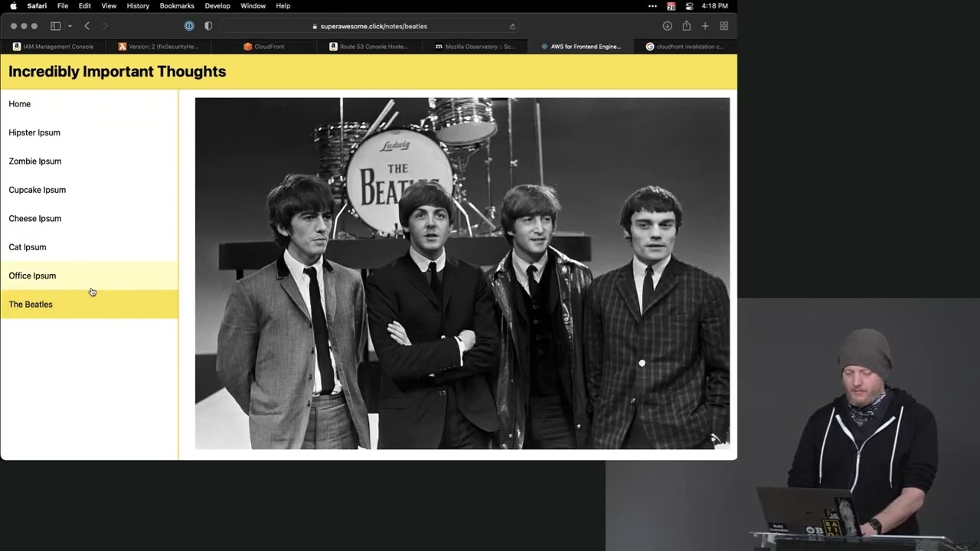980x551 pixels.
Task: Click the superawesome.click address bar
Action: (x=371, y=26)
